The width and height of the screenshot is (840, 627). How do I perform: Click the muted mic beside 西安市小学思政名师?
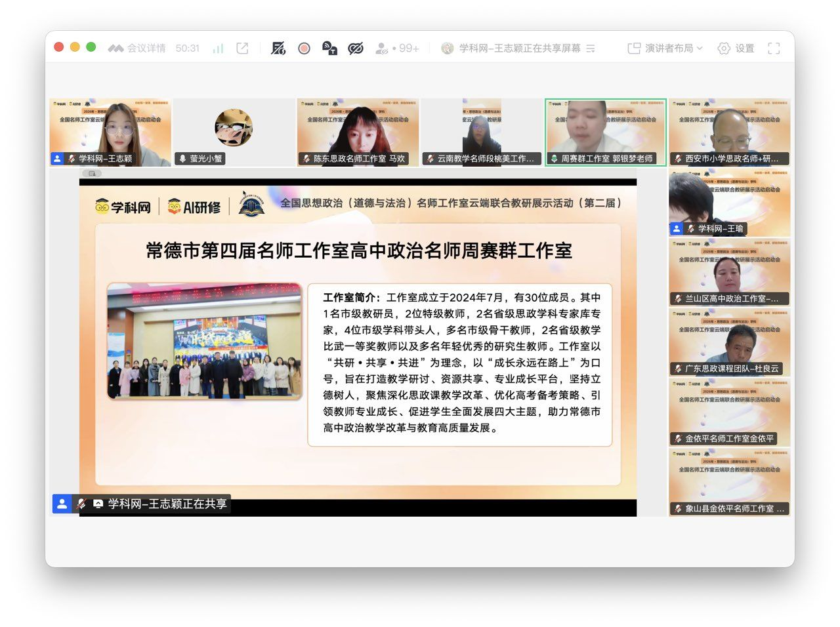click(x=678, y=159)
